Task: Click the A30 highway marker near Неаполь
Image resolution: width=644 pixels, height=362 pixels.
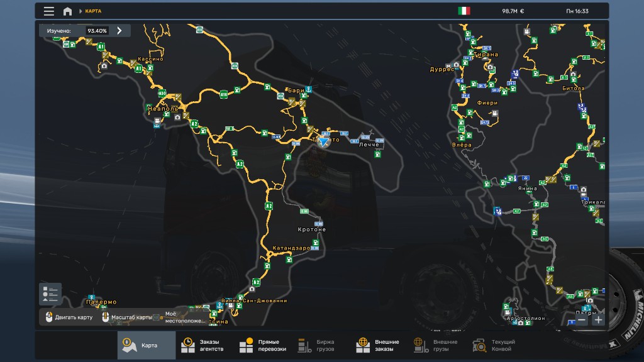Action: pyautogui.click(x=162, y=93)
